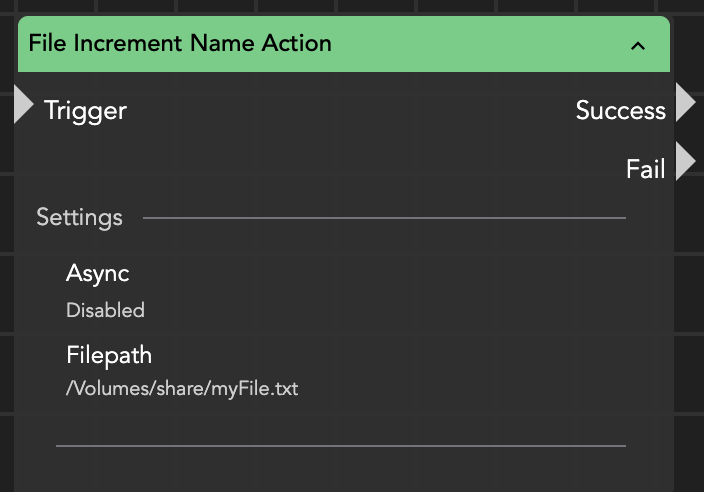
Task: Click the Fail output port arrow
Action: pyautogui.click(x=685, y=162)
